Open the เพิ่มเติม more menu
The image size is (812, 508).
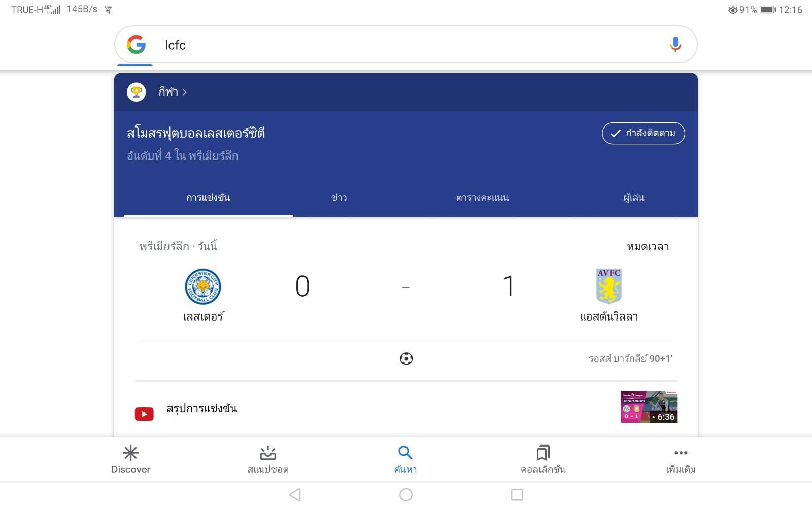pyautogui.click(x=681, y=459)
